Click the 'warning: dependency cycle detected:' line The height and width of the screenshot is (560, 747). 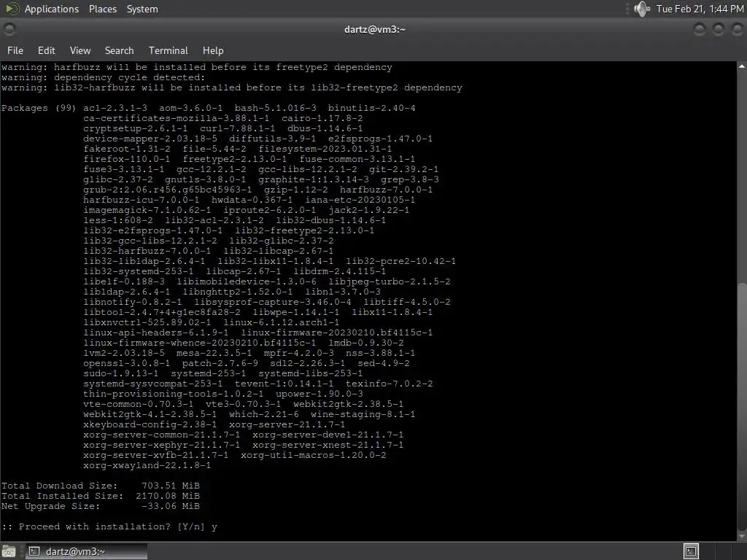[x=103, y=77]
